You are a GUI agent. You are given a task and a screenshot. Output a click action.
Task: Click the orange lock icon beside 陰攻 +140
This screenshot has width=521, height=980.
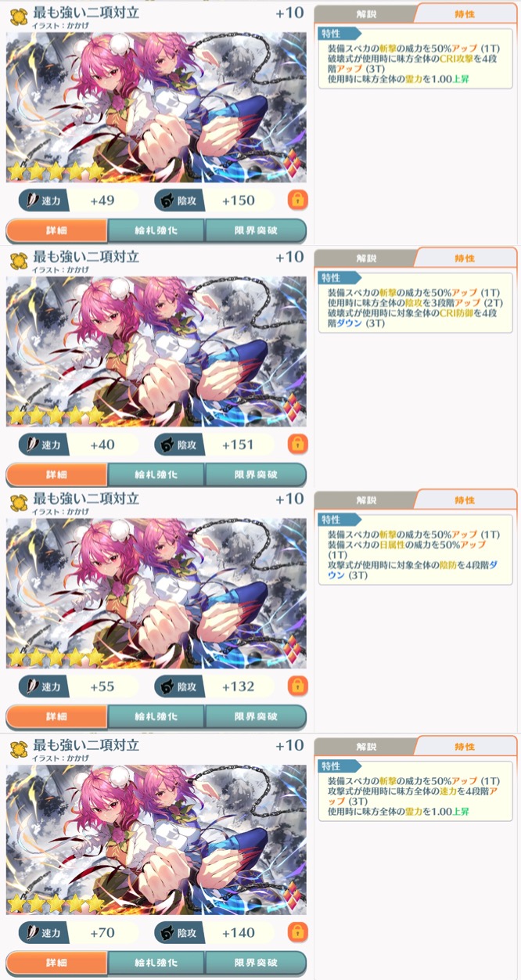point(297,931)
